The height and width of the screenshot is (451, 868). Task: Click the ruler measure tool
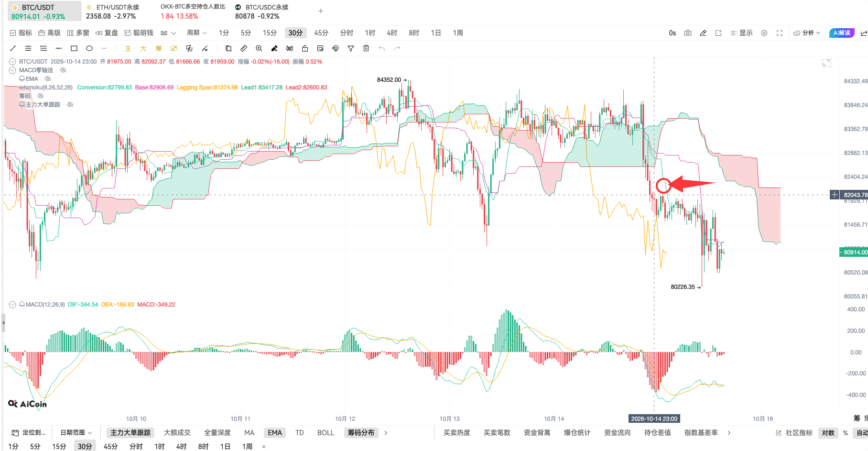[x=244, y=48]
